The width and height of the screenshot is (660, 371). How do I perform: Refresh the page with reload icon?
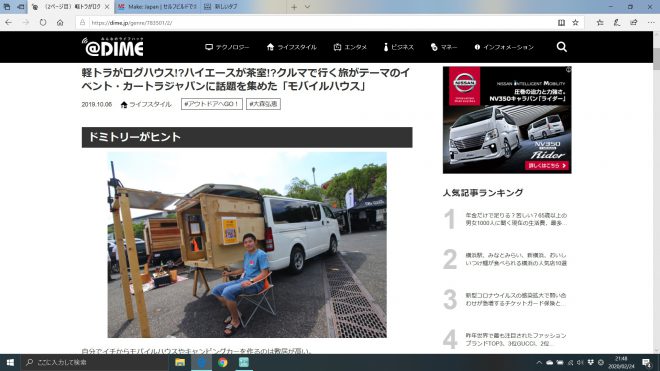coord(43,23)
